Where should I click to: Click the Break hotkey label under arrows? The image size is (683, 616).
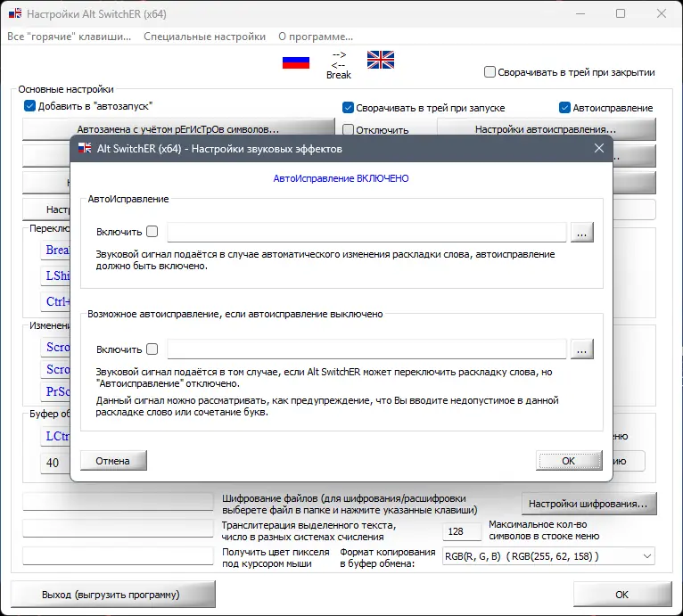pos(339,75)
